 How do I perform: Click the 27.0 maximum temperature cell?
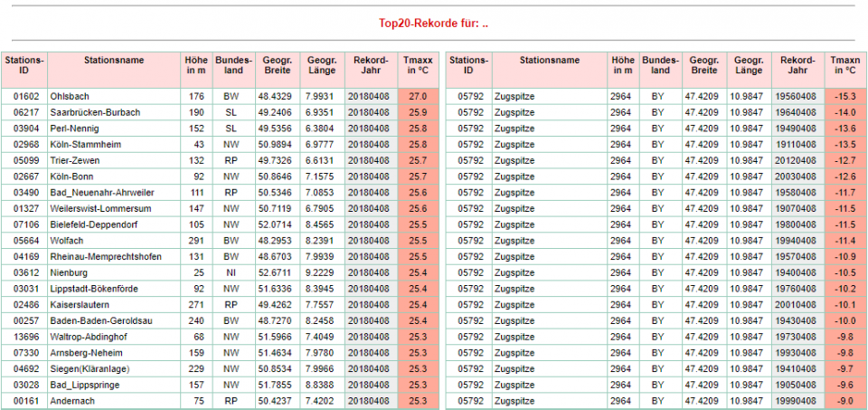pyautogui.click(x=418, y=96)
